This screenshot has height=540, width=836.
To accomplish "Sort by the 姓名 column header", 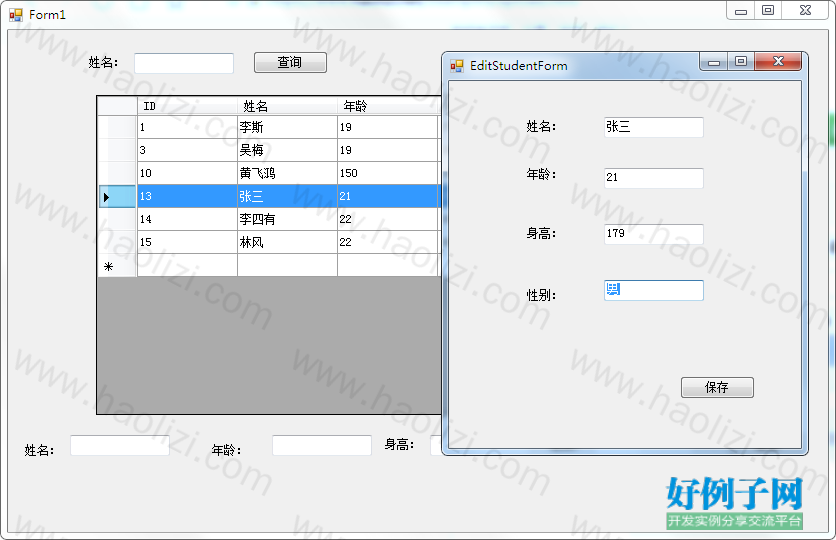I will coord(287,106).
